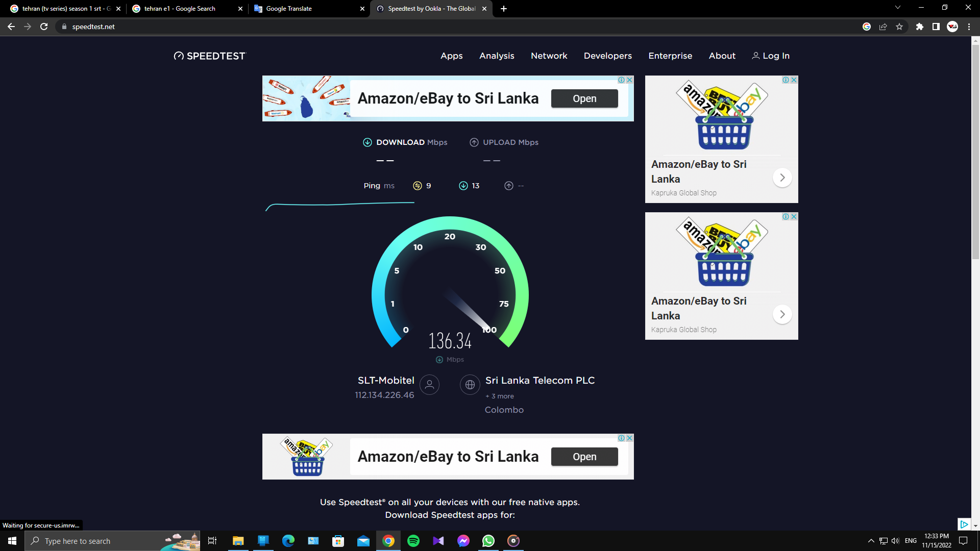Click the SLT-Mobitel user profile icon

point(430,385)
